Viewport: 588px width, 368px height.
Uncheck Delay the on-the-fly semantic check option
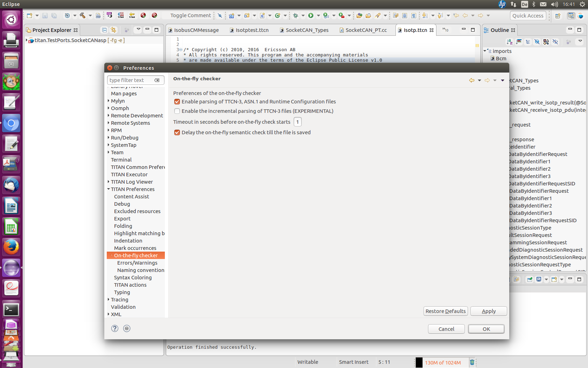tap(177, 132)
